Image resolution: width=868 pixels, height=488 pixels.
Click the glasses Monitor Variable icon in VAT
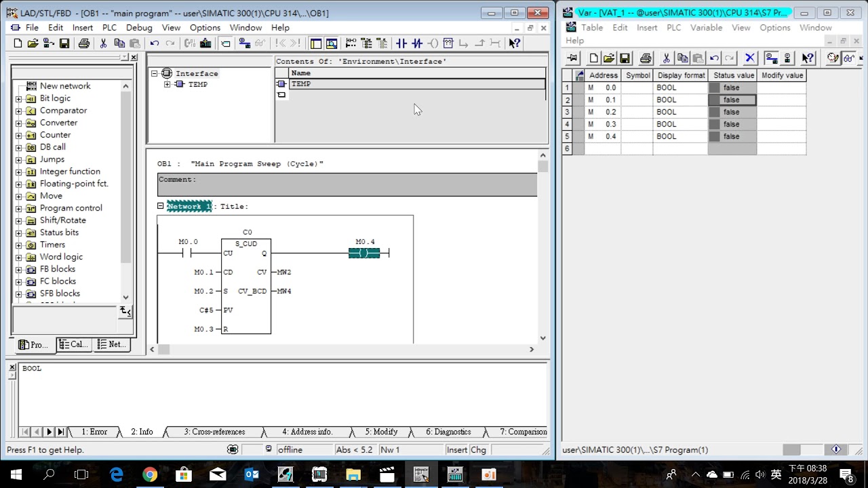[x=848, y=58]
